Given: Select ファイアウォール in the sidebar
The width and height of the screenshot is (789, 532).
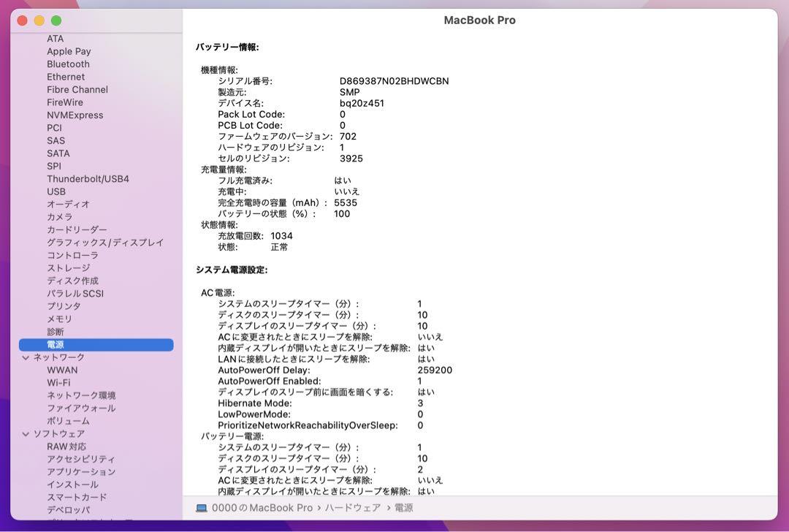Looking at the screenshot, I should click(x=82, y=408).
